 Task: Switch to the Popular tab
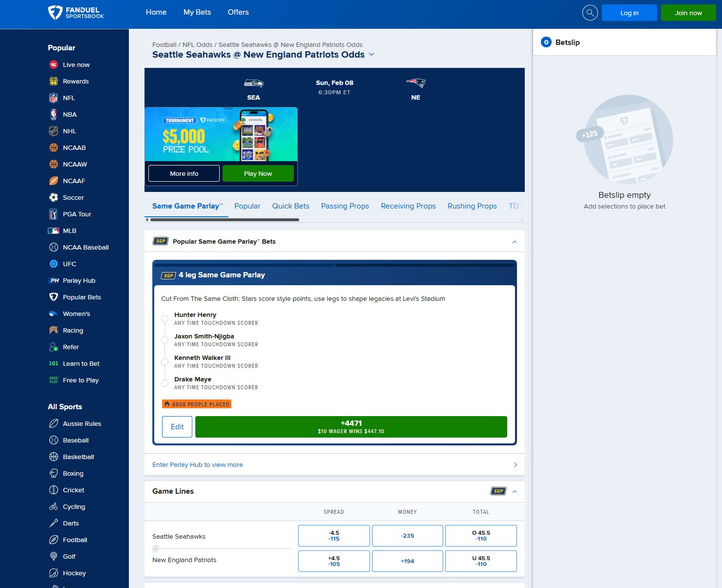(x=248, y=206)
